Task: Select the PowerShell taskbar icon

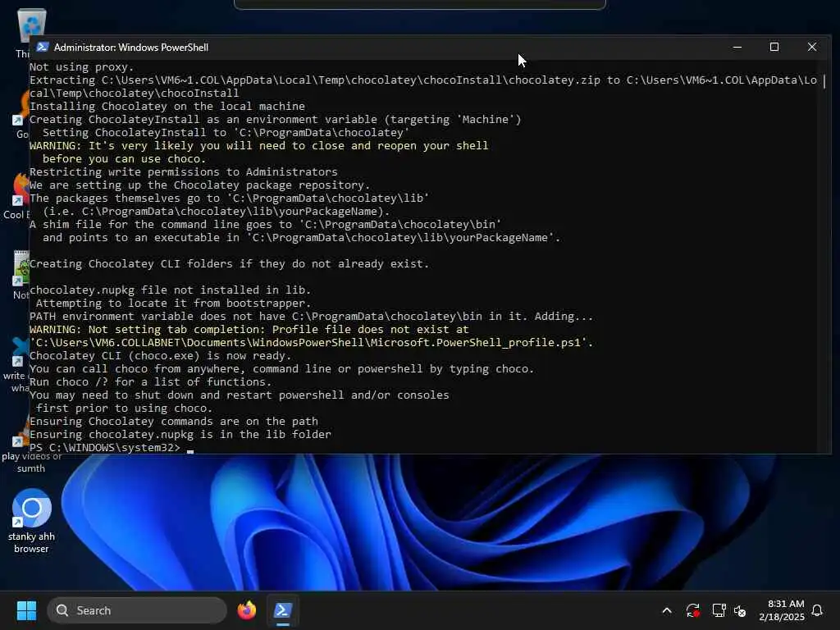Action: 283,610
